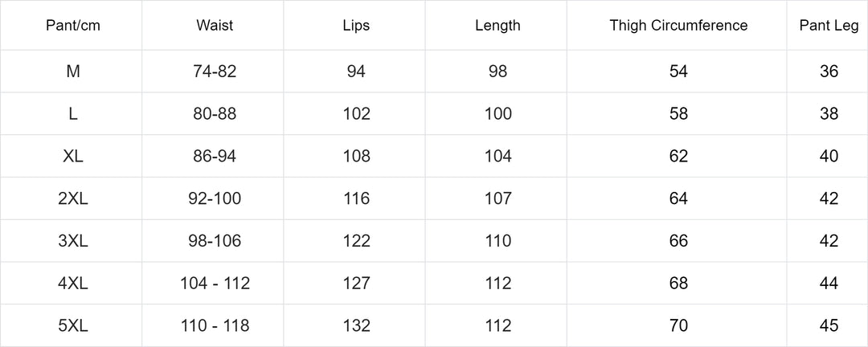Click Pant Leg value 36 for size M

point(829,71)
